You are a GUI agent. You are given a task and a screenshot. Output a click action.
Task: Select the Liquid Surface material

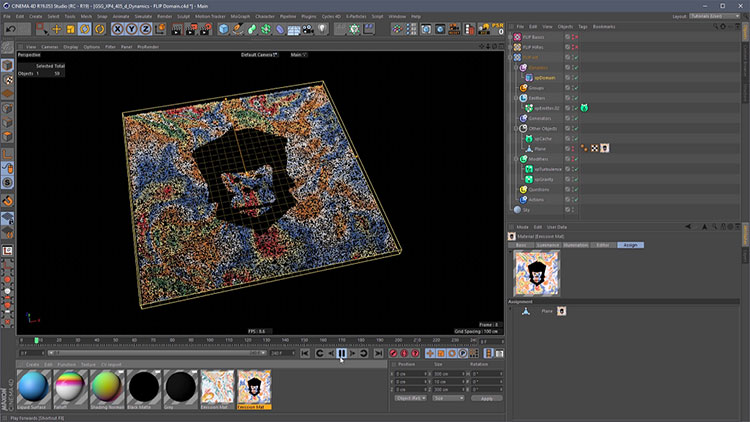click(33, 389)
